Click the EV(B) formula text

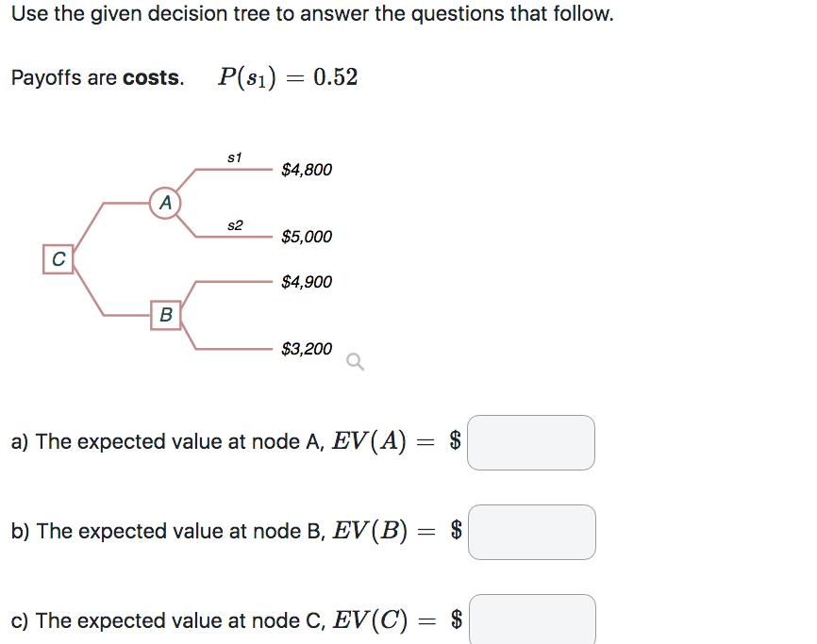point(370,531)
